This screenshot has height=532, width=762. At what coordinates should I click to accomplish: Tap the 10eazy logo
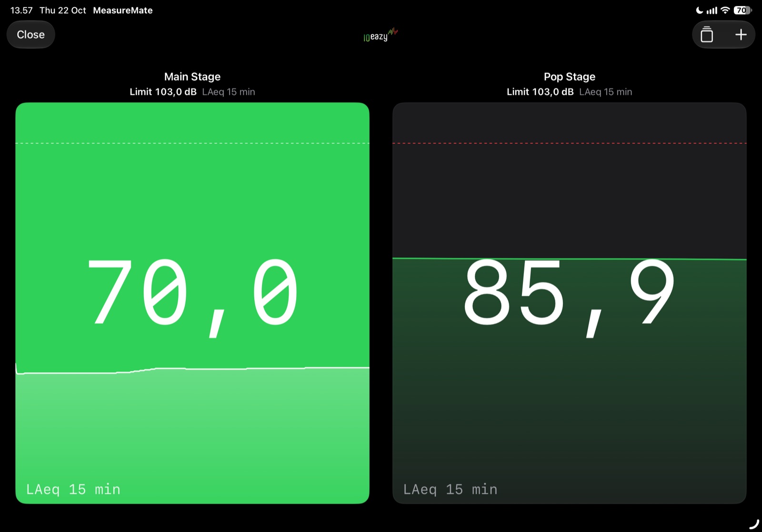[381, 35]
